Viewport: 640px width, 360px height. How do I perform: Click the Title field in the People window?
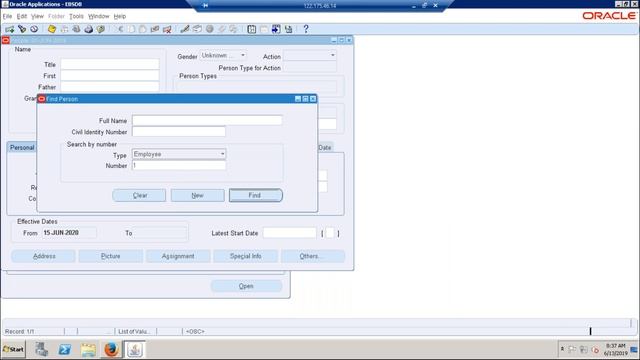[x=110, y=64]
